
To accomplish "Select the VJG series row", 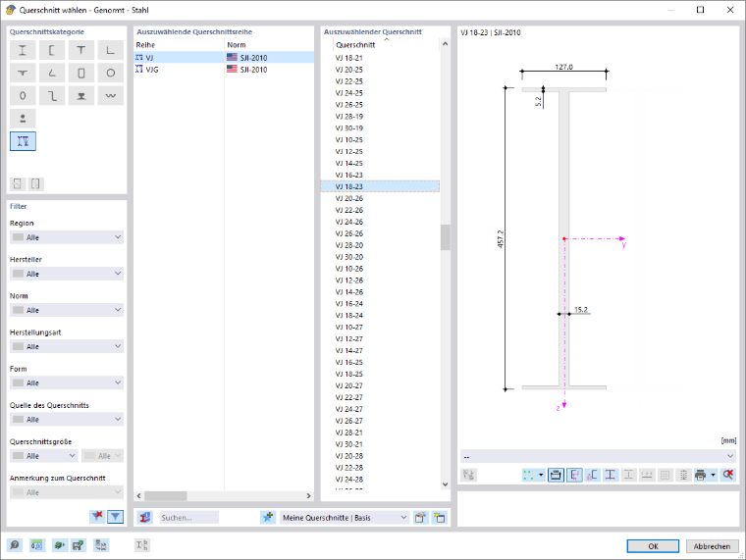I will point(224,70).
